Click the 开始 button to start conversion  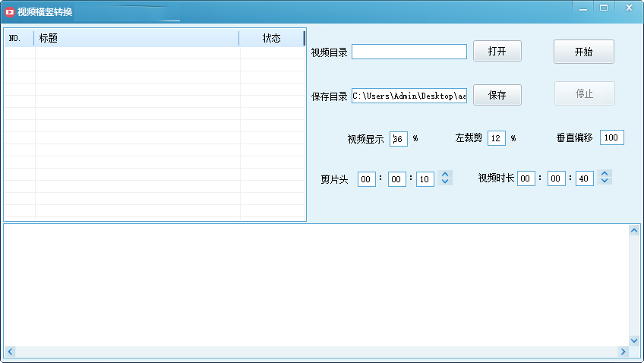[583, 52]
